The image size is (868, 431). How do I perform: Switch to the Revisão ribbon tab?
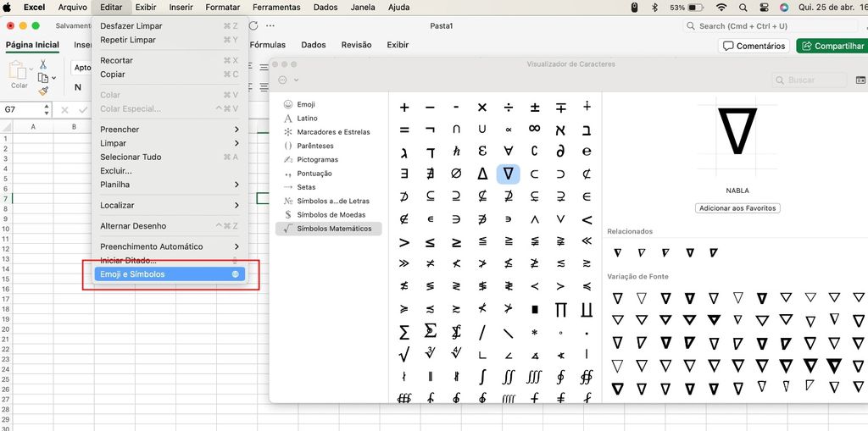click(x=357, y=45)
